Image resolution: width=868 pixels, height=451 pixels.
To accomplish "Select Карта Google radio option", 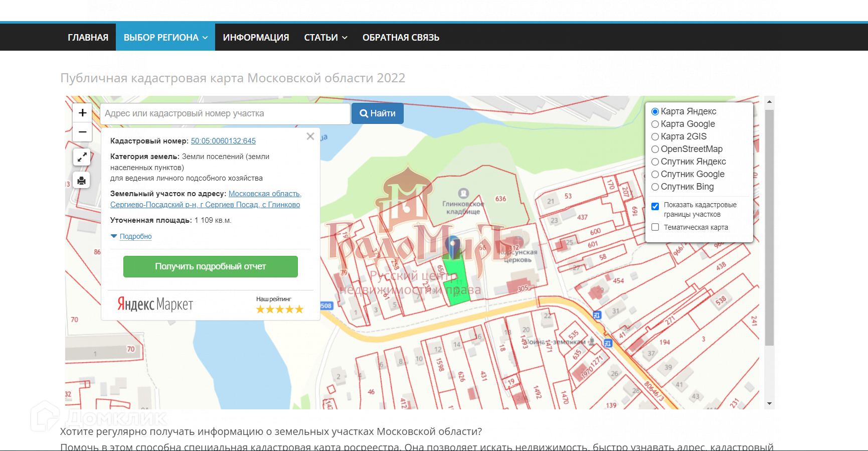I will pos(655,124).
